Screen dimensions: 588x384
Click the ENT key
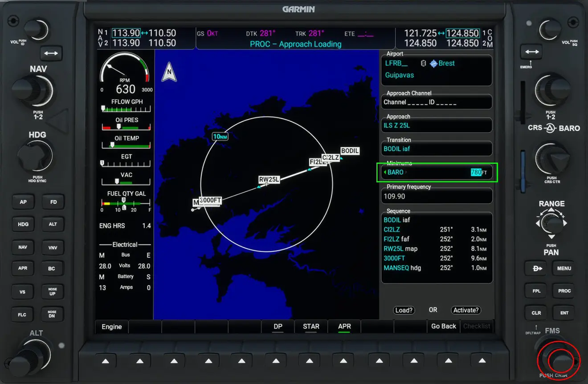point(564,313)
